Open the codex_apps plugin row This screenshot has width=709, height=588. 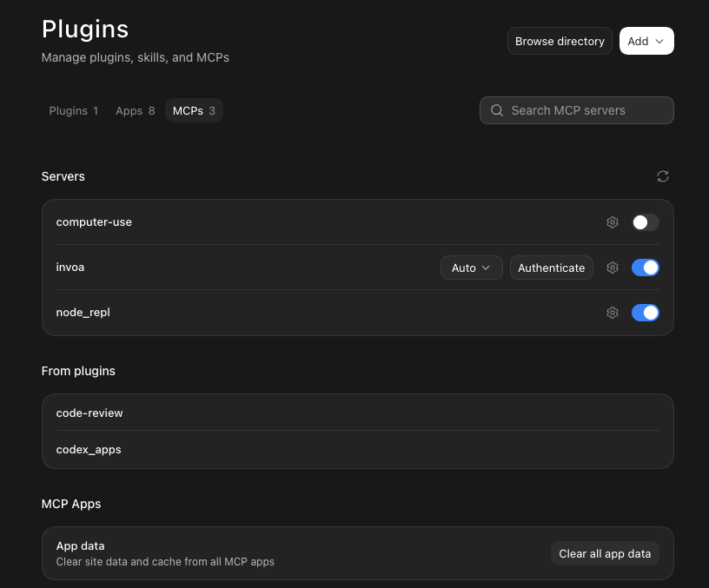coord(358,450)
